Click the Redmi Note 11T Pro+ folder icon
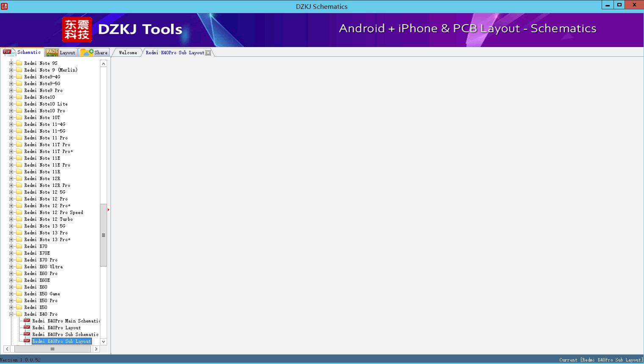Viewport: 644px width, 364px height. pyautogui.click(x=19, y=151)
